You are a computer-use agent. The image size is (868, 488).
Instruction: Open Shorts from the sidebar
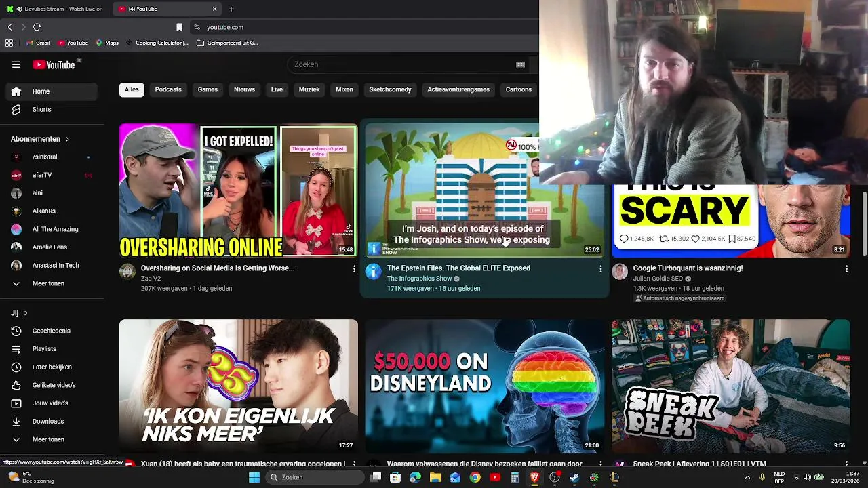point(51,109)
